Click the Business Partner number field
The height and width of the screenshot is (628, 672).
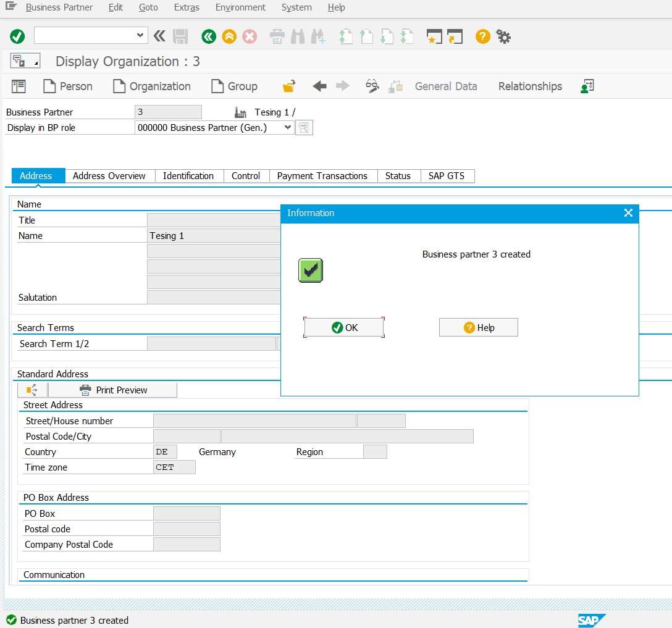pyautogui.click(x=168, y=112)
